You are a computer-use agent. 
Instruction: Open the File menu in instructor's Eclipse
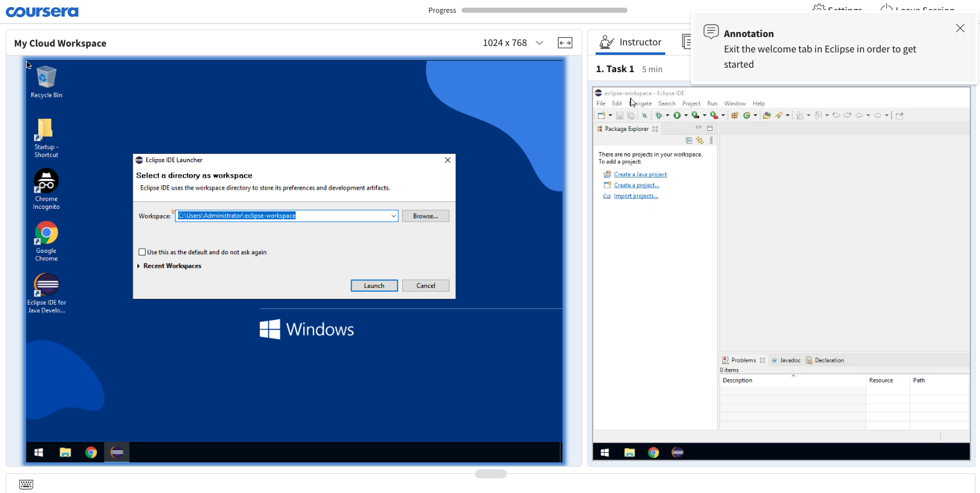coord(601,103)
